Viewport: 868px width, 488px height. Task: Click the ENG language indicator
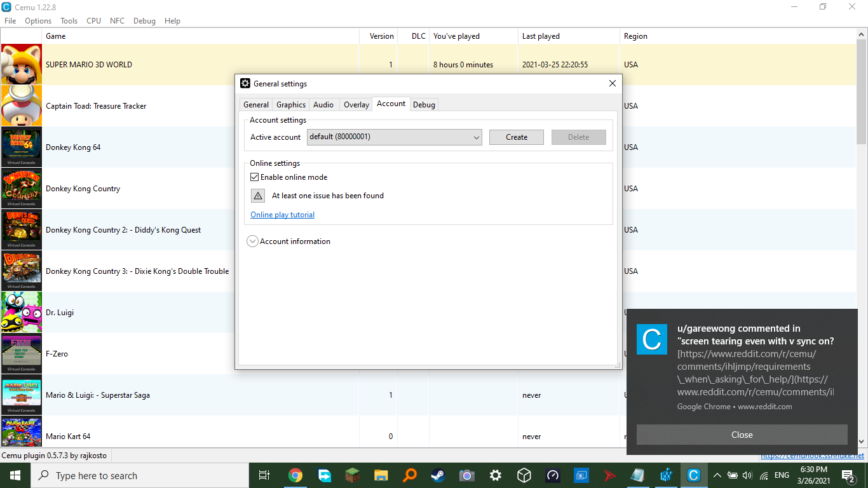click(782, 475)
